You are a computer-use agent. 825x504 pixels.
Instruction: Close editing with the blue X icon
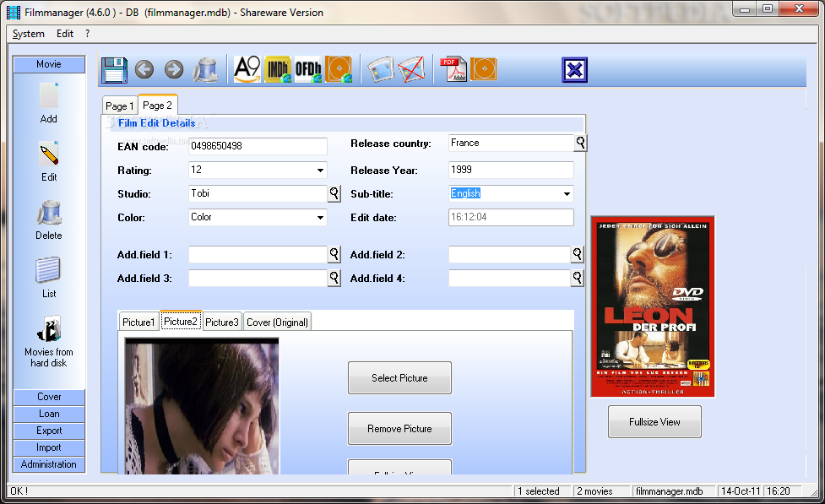pyautogui.click(x=574, y=70)
